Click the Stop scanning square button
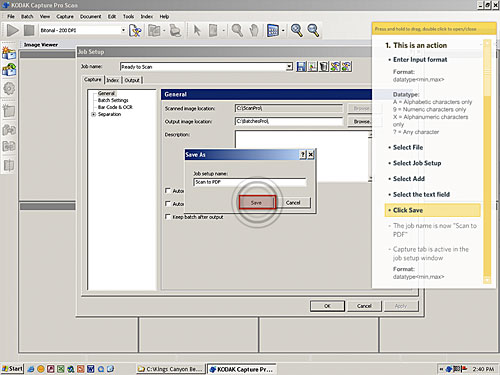The height and width of the screenshot is (375, 500). (29, 30)
